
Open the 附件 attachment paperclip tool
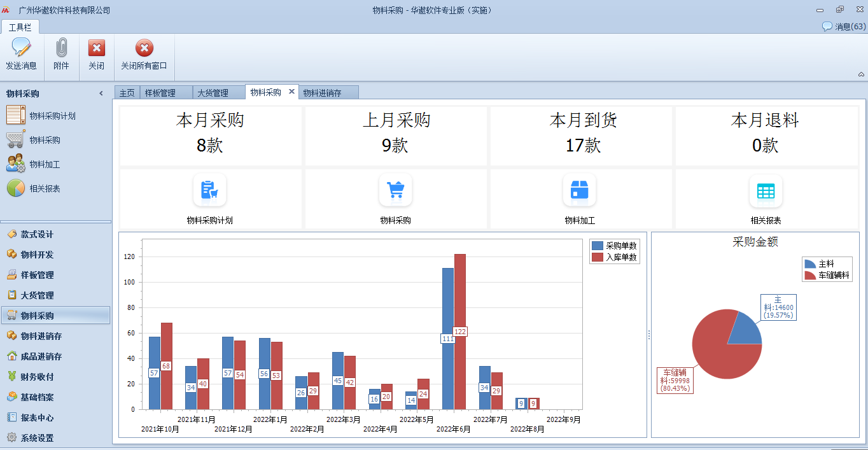62,48
